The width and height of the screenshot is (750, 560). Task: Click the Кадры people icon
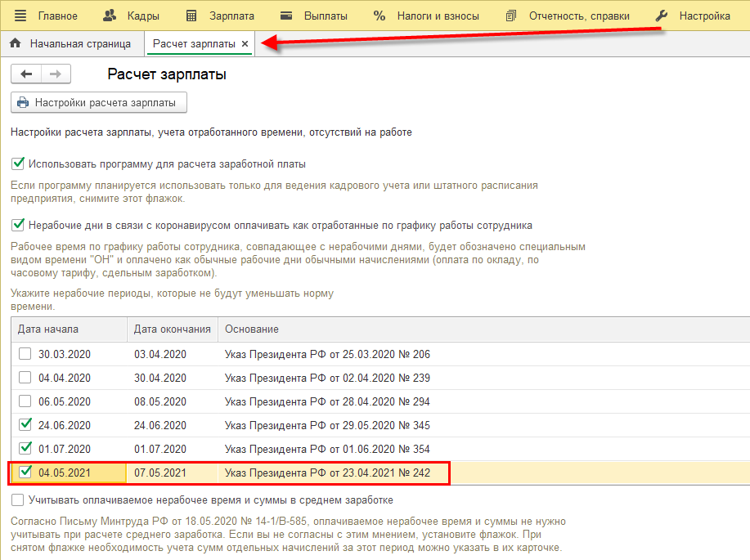click(x=110, y=16)
